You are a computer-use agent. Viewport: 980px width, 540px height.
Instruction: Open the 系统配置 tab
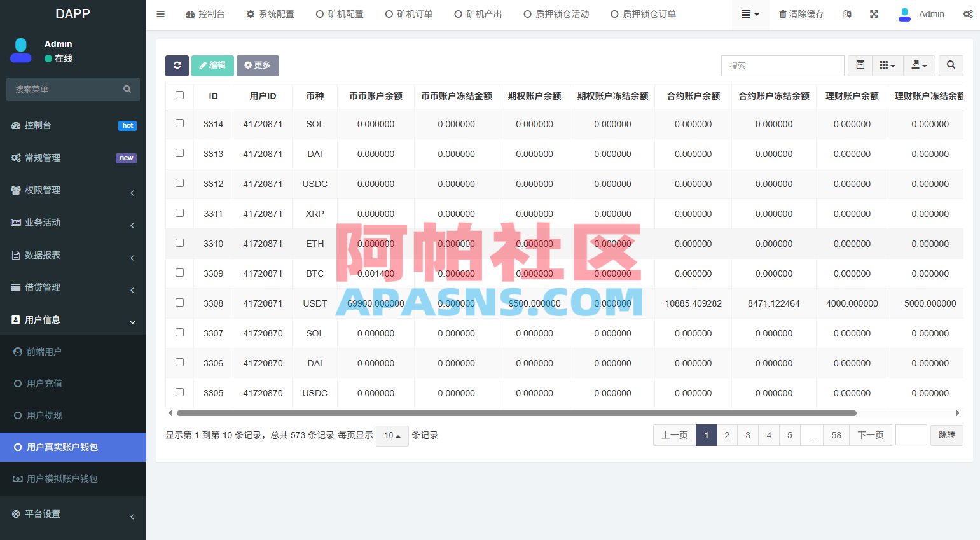270,14
